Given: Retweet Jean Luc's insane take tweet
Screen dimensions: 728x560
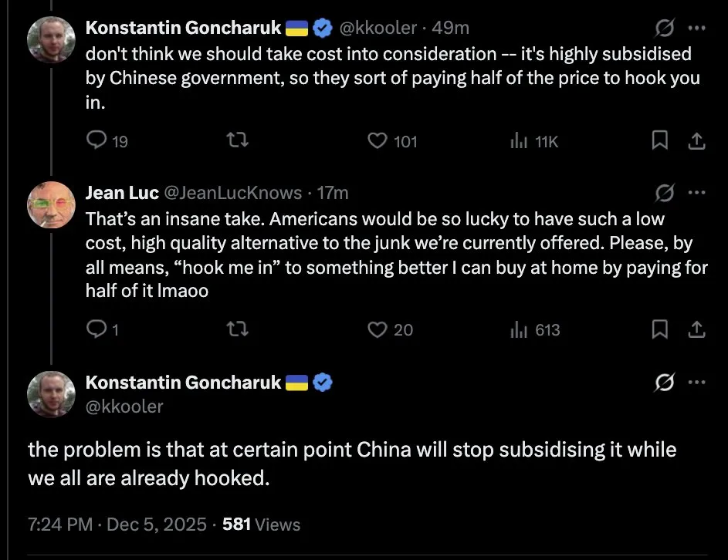Looking at the screenshot, I should pyautogui.click(x=239, y=329).
